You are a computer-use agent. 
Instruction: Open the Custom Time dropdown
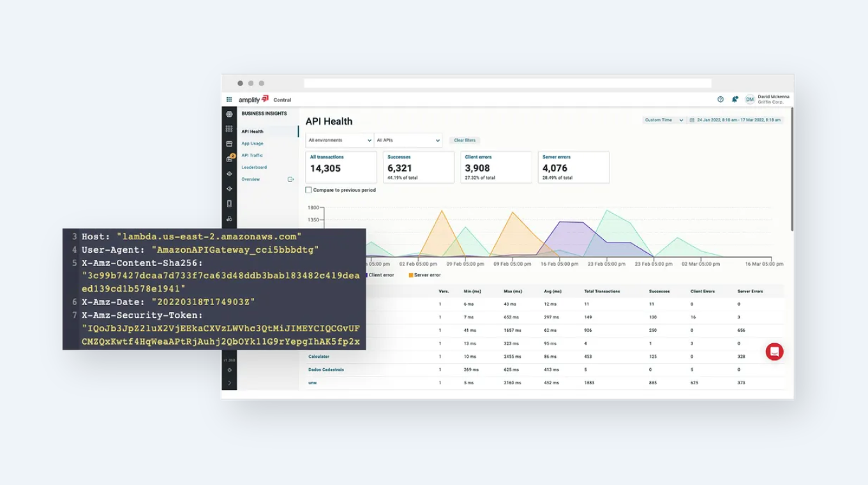point(663,120)
